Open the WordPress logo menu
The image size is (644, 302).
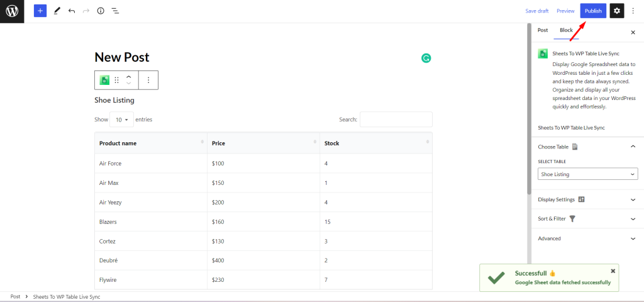coord(12,11)
